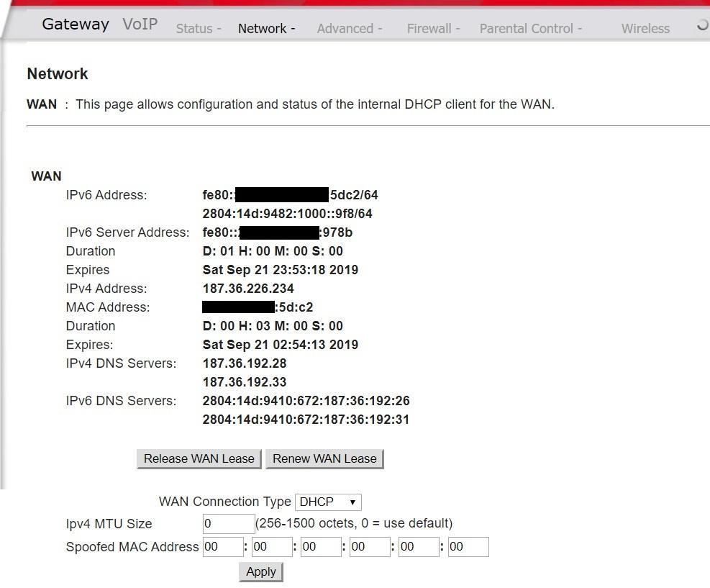Open the Gateway section
Image resolution: width=710 pixels, height=588 pixels.
(76, 24)
